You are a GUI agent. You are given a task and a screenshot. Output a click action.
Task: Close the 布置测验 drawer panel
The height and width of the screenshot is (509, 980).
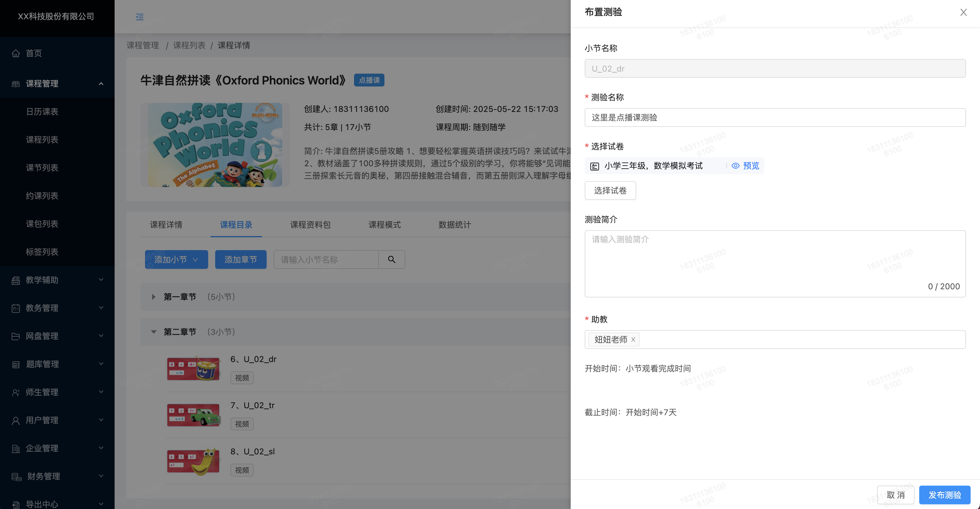click(963, 13)
